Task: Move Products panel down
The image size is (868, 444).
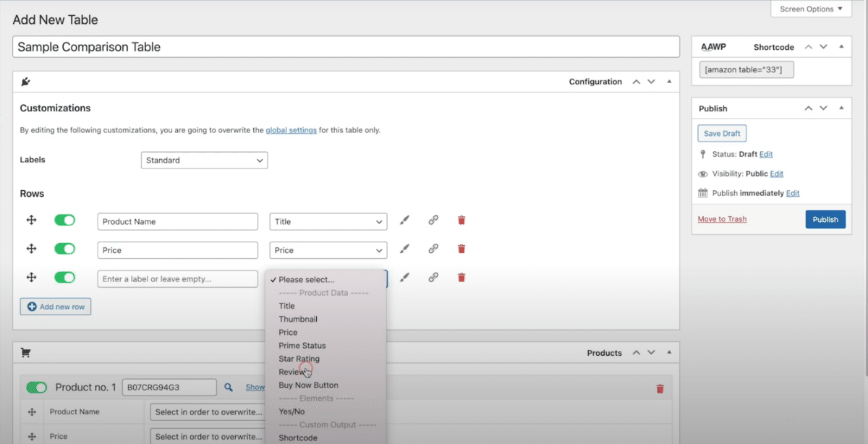Action: [652, 353]
